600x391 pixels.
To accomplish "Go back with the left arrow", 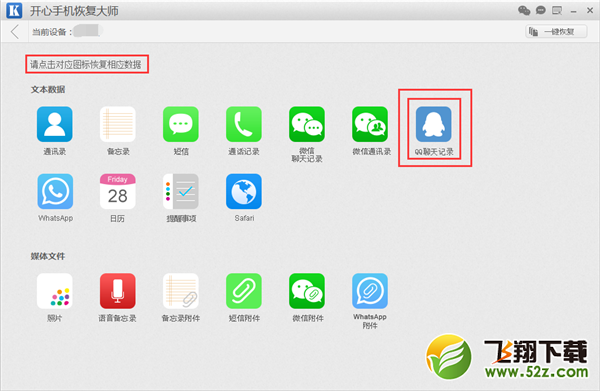I will [15, 31].
